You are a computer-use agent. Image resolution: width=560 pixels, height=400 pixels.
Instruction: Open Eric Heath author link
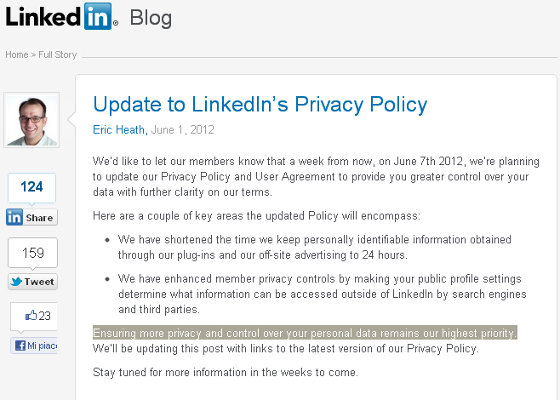point(120,130)
